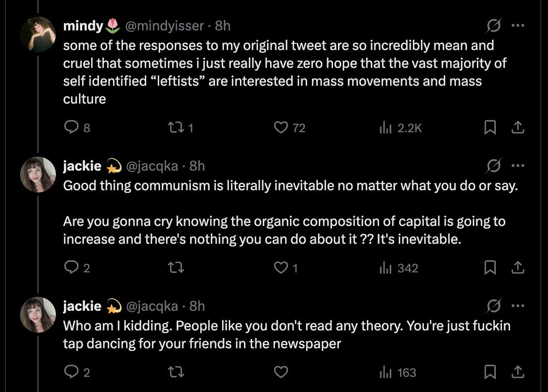Bookmark jackie's 'Who am I kidding' tweet
This screenshot has height=392, width=548.
click(x=490, y=372)
